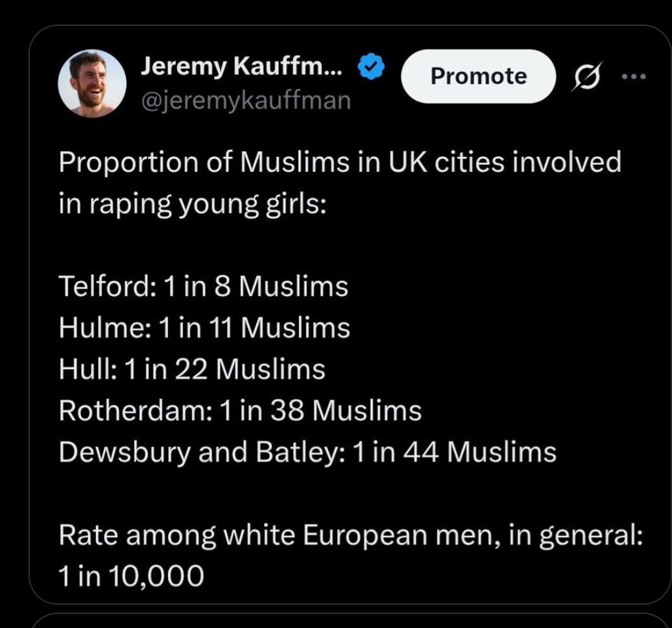Click the blue verified checkmark badge
Image resolution: width=672 pixels, height=628 pixels.
coord(372,67)
